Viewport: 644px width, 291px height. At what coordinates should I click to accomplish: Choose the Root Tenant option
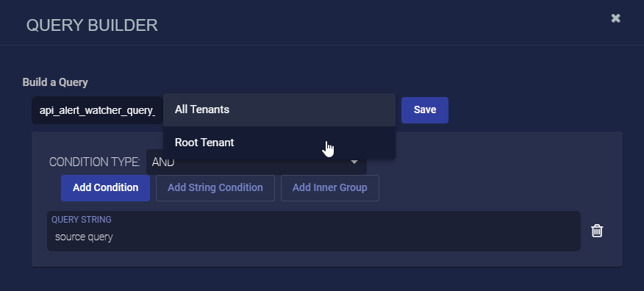click(279, 143)
